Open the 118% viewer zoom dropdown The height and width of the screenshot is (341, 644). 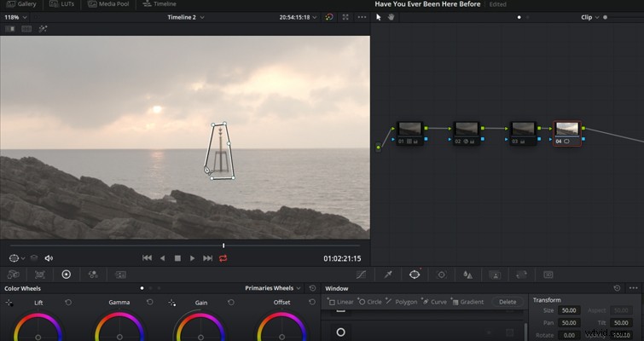[x=15, y=17]
